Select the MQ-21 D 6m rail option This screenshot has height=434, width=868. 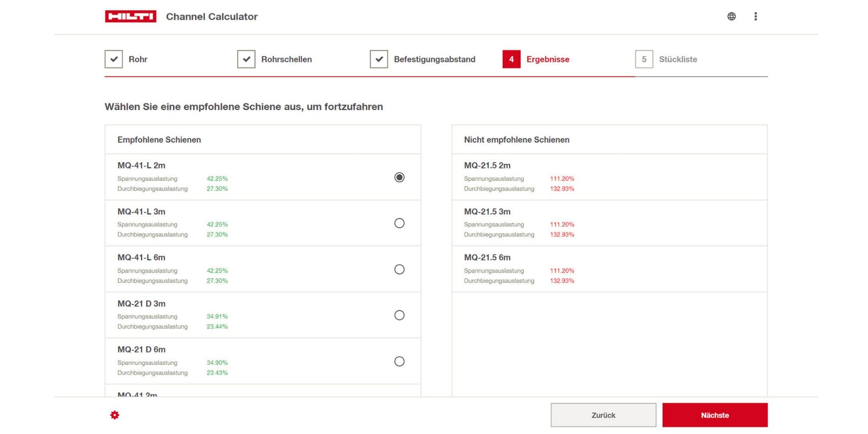399,361
